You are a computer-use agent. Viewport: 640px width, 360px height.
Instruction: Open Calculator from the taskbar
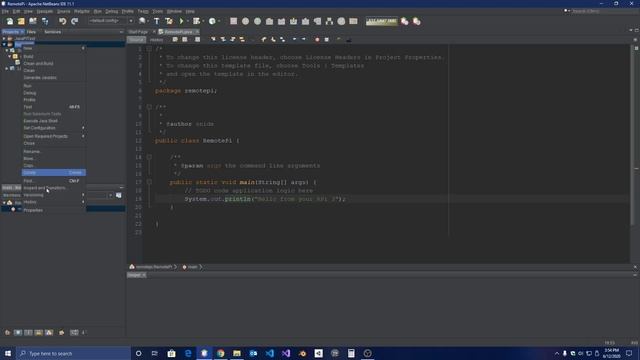(351, 353)
